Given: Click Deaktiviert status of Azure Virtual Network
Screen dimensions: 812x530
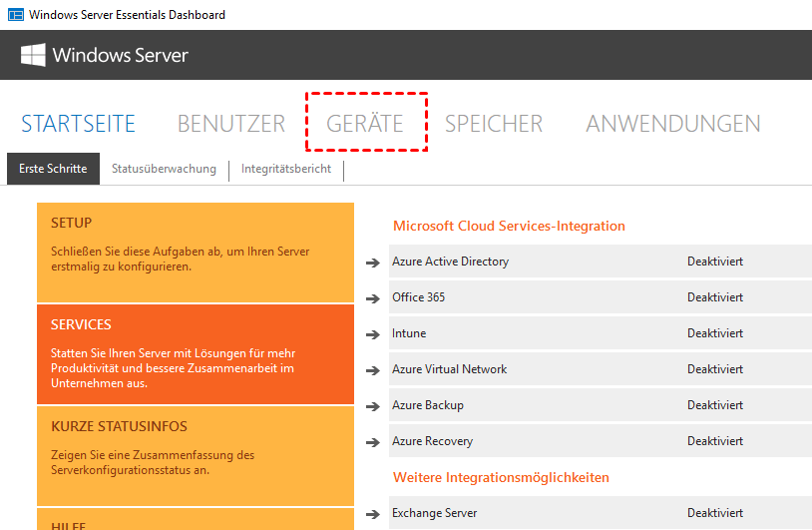Looking at the screenshot, I should coord(715,369).
